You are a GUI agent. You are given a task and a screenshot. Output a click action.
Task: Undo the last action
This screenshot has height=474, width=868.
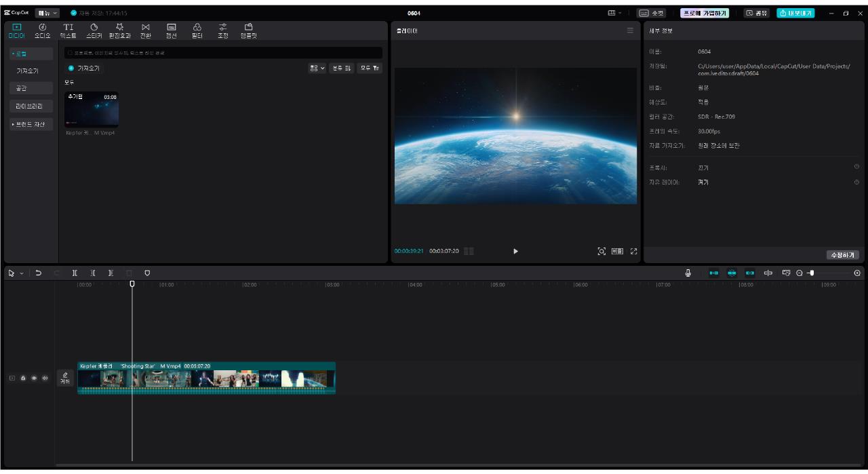point(39,273)
